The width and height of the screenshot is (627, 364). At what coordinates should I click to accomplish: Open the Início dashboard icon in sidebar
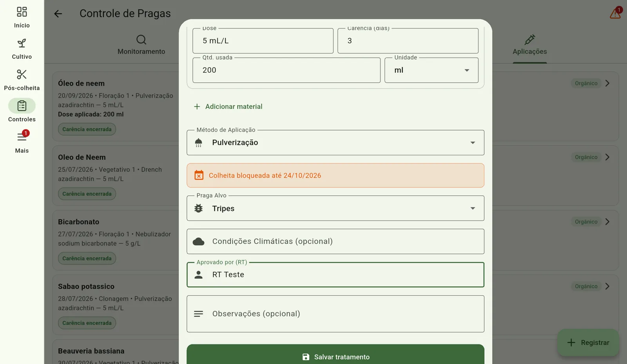coord(22,12)
